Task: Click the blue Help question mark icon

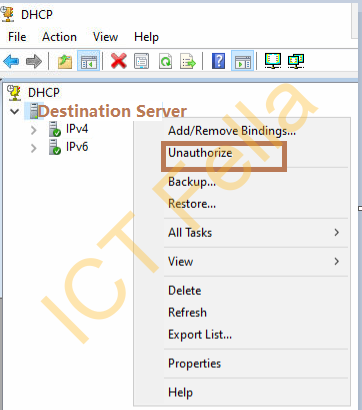Action: (219, 61)
